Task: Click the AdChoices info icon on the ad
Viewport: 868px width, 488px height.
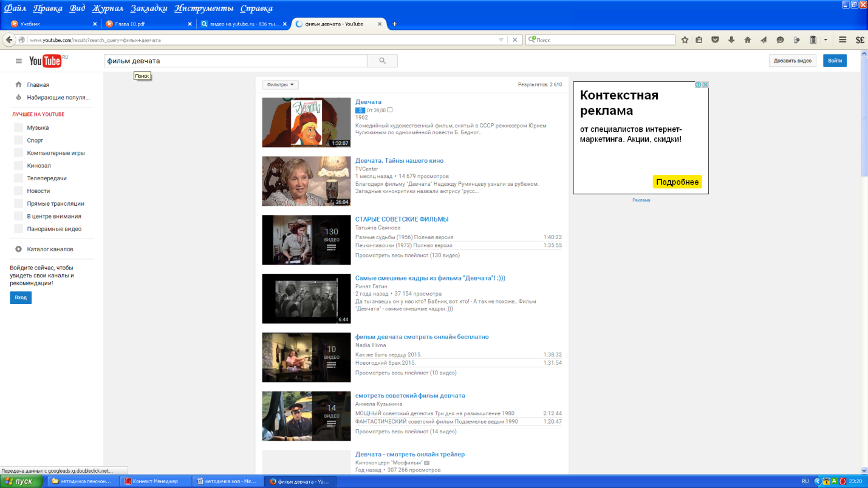Action: click(x=699, y=85)
